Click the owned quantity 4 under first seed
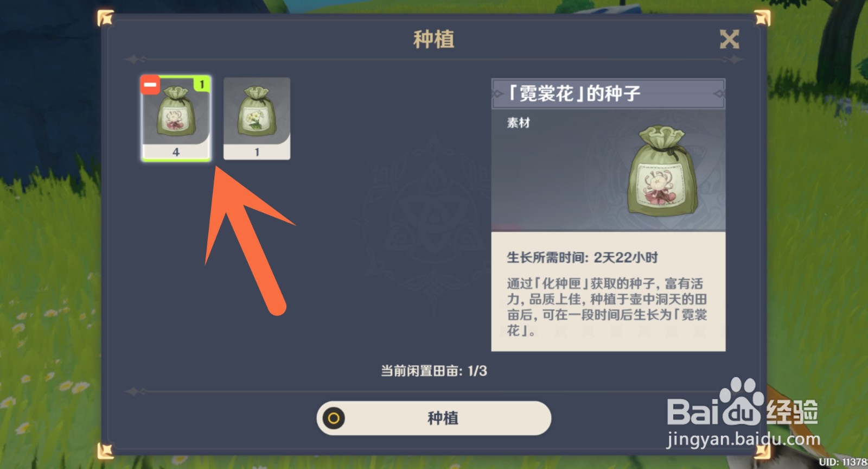The width and height of the screenshot is (868, 469). (176, 153)
